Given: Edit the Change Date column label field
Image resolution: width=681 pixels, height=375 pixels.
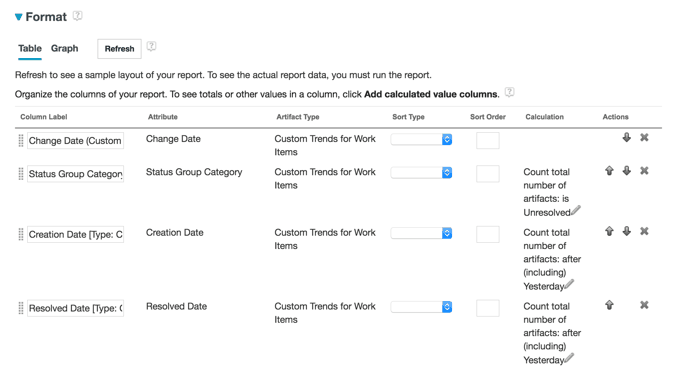Looking at the screenshot, I should pyautogui.click(x=76, y=141).
